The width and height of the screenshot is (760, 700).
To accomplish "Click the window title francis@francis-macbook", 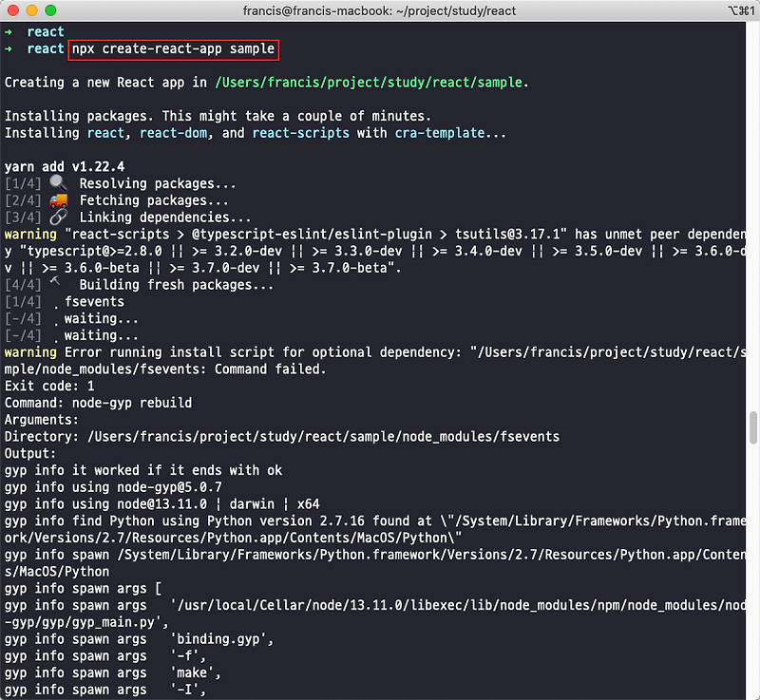I will point(379,10).
